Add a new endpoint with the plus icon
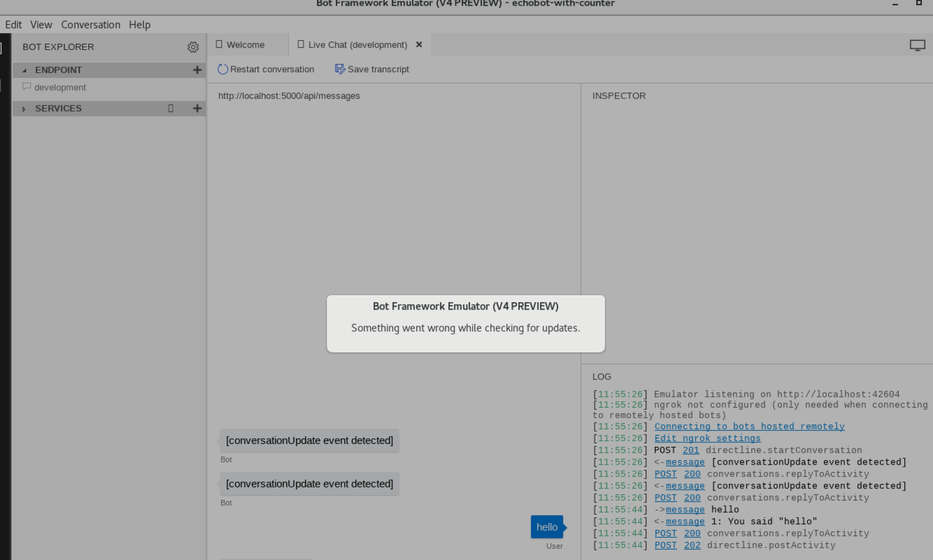This screenshot has width=933, height=560. click(197, 70)
